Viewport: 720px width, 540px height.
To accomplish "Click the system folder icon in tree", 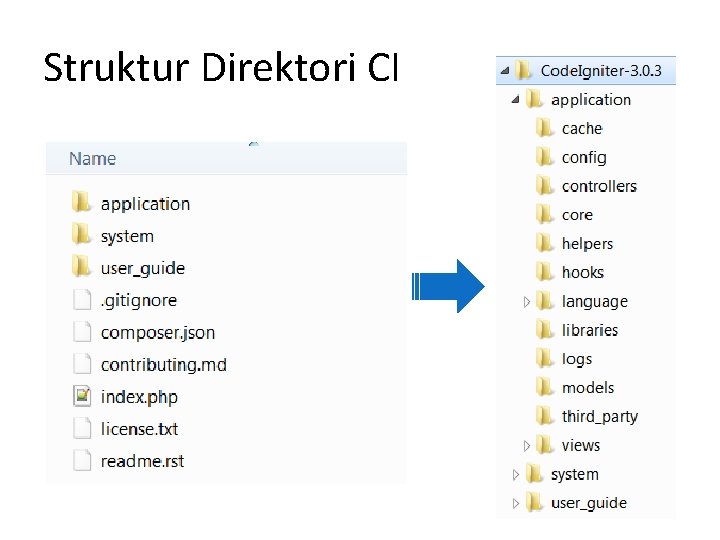I will pos(534,474).
